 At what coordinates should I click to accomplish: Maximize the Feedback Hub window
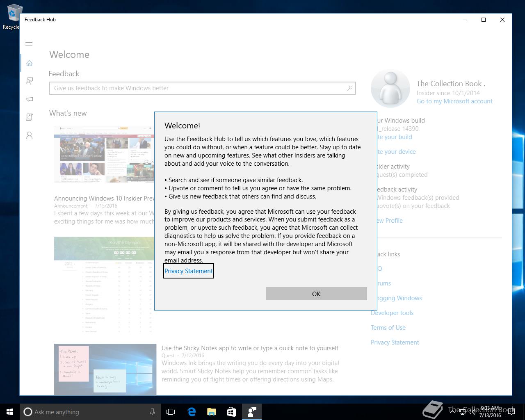point(484,20)
